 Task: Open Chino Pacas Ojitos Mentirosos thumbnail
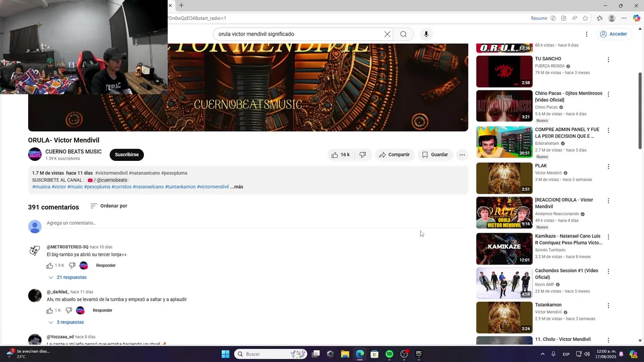tap(504, 106)
